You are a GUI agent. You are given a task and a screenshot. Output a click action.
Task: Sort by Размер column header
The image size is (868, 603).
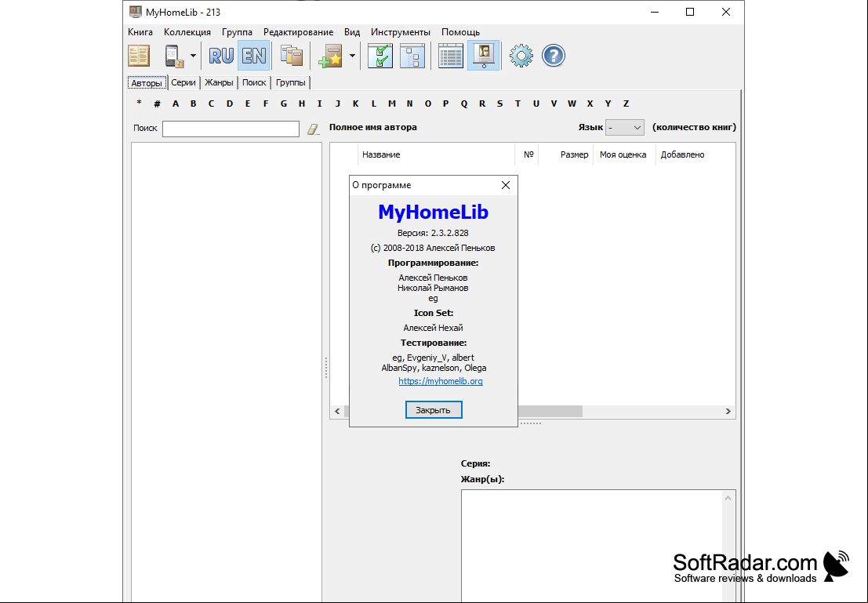[566, 154]
